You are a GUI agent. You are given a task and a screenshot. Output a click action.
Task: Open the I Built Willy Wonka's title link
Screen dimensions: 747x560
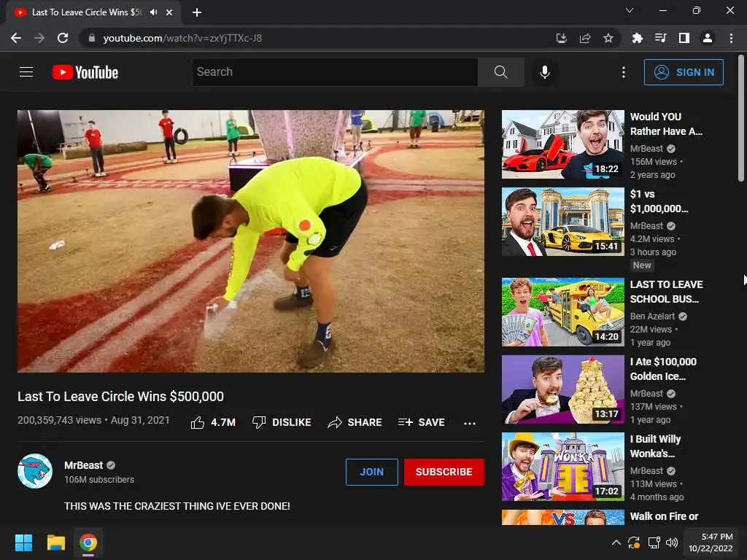coord(655,446)
